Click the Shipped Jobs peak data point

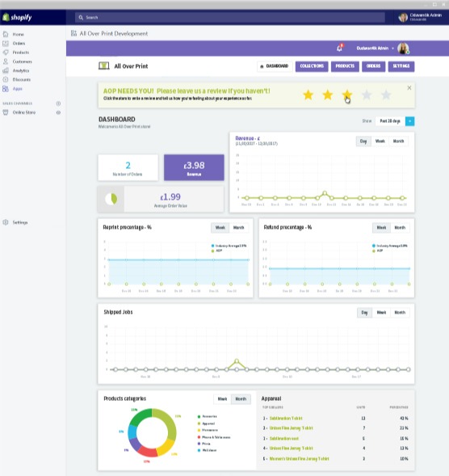(237, 361)
